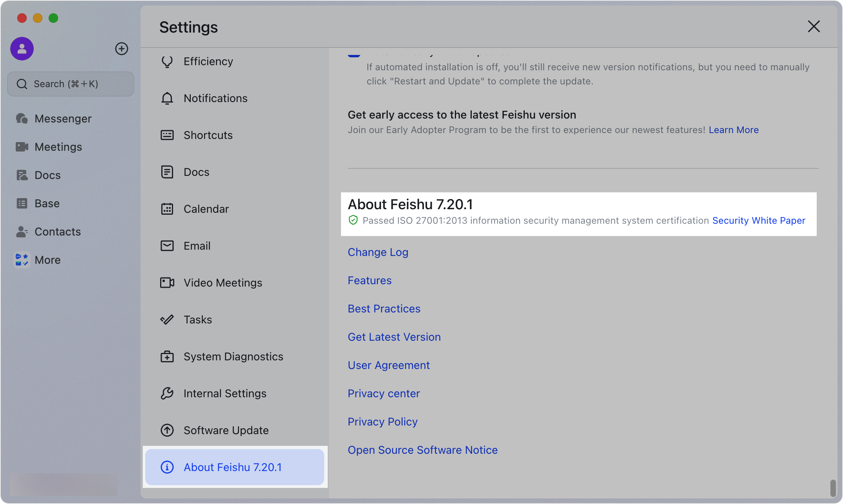Click the Software Update arrow icon
Viewport: 843px width, 504px height.
(167, 430)
